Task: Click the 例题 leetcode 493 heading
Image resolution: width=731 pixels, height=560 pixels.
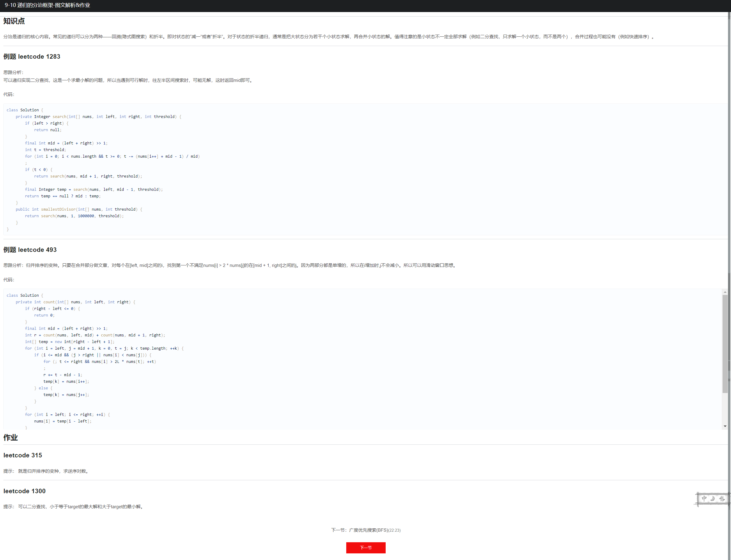Action: pos(30,250)
